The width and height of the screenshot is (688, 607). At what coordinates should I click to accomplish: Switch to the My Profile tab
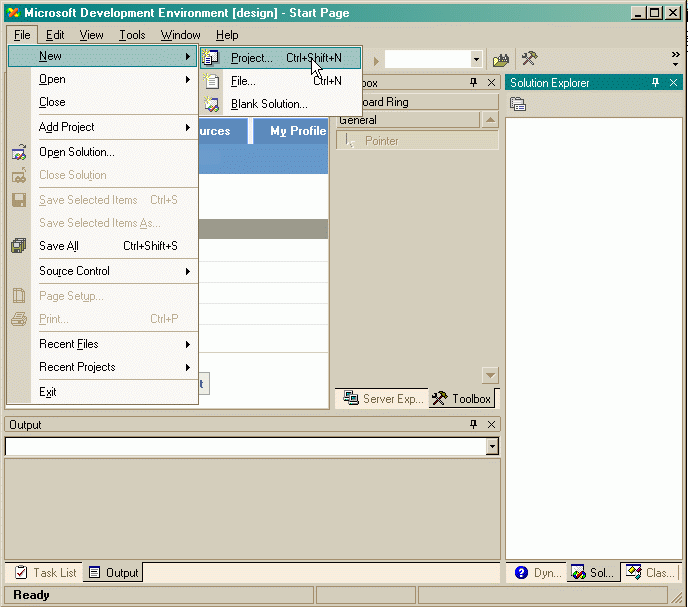click(x=292, y=131)
